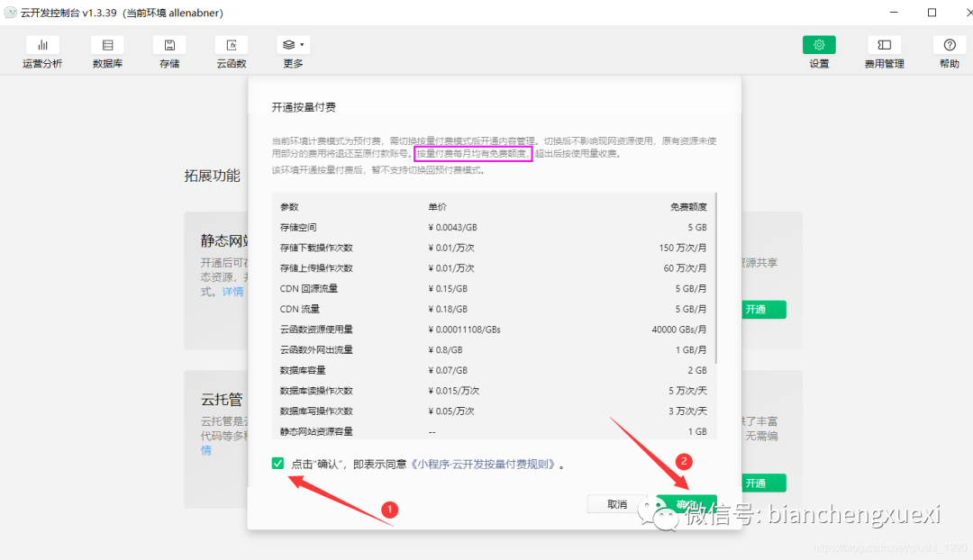
Task: Click the ¥ 0.00011108/GBs price cell
Action: (x=464, y=330)
